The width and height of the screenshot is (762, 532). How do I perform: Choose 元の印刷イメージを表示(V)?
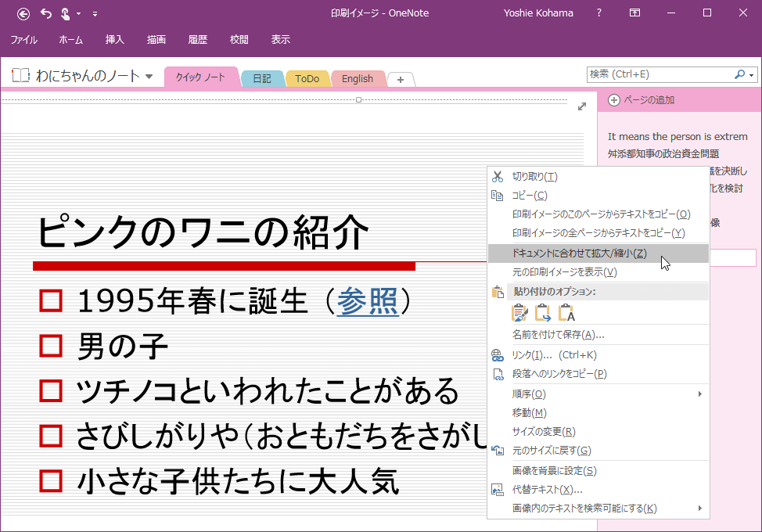click(598, 272)
